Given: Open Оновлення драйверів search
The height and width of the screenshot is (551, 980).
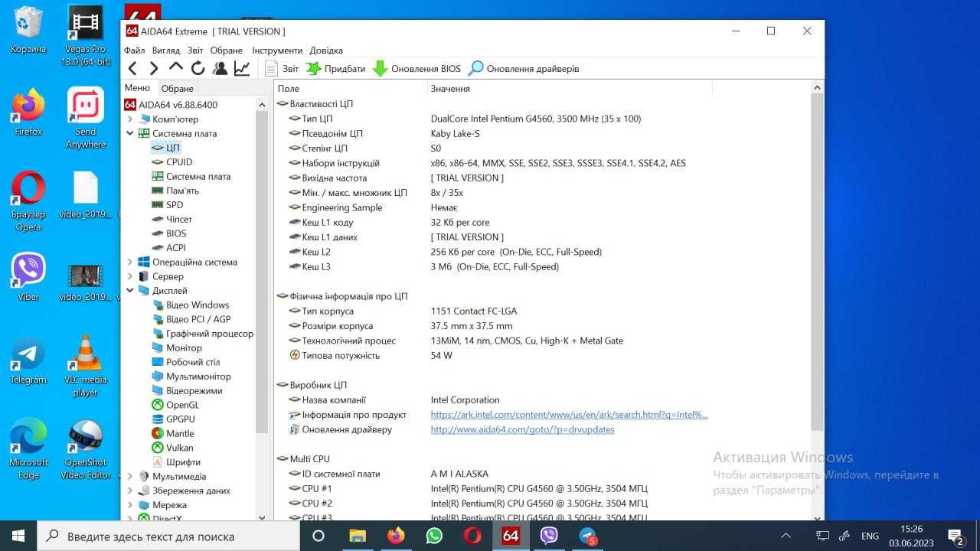Looking at the screenshot, I should pos(524,69).
